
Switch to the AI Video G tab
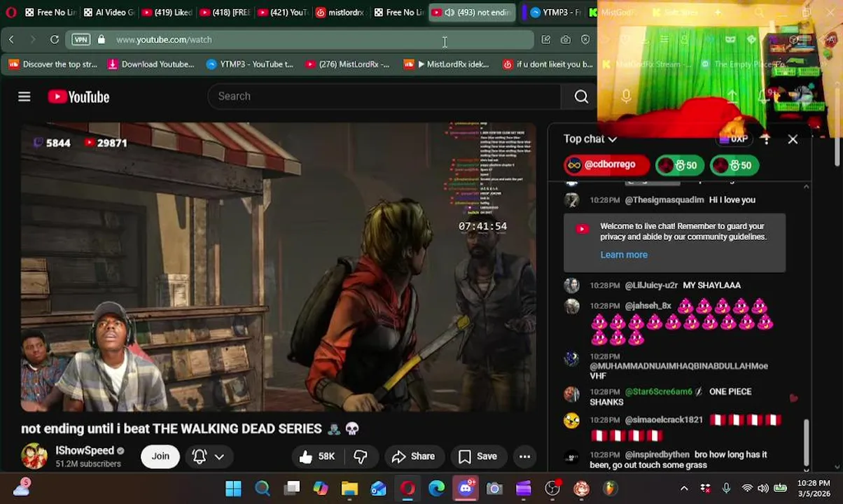109,12
